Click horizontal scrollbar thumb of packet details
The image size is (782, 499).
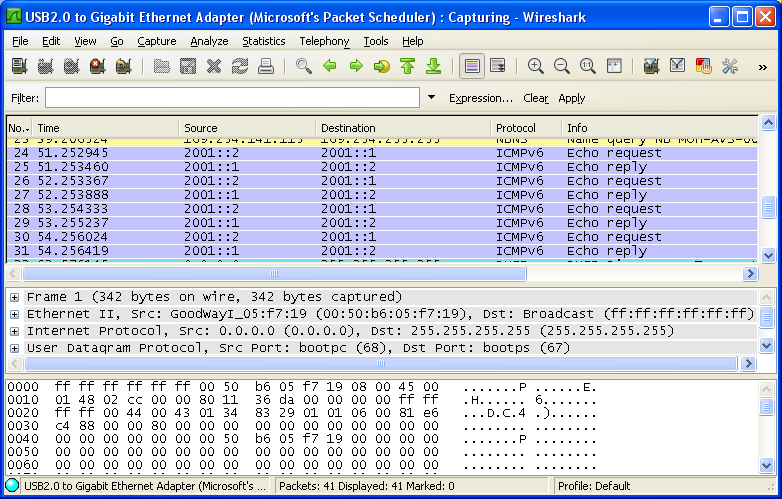coord(381,363)
